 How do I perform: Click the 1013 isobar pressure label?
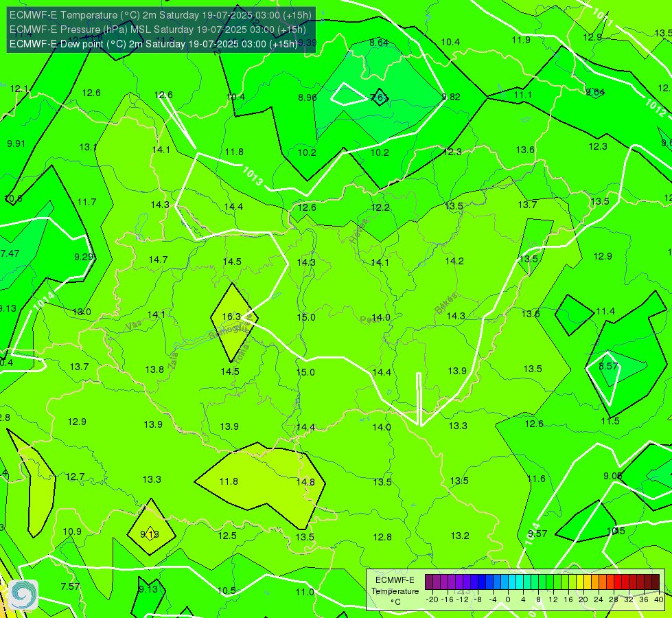tap(253, 176)
